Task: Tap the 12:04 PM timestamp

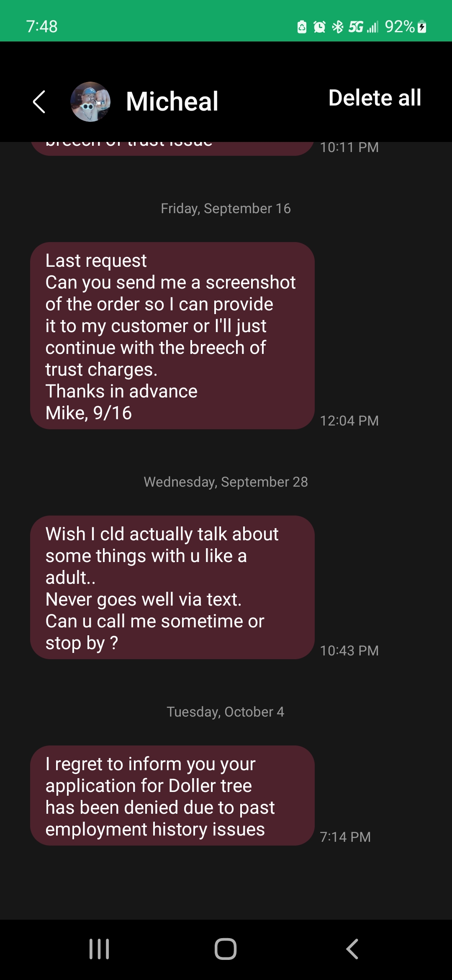Action: 350,420
